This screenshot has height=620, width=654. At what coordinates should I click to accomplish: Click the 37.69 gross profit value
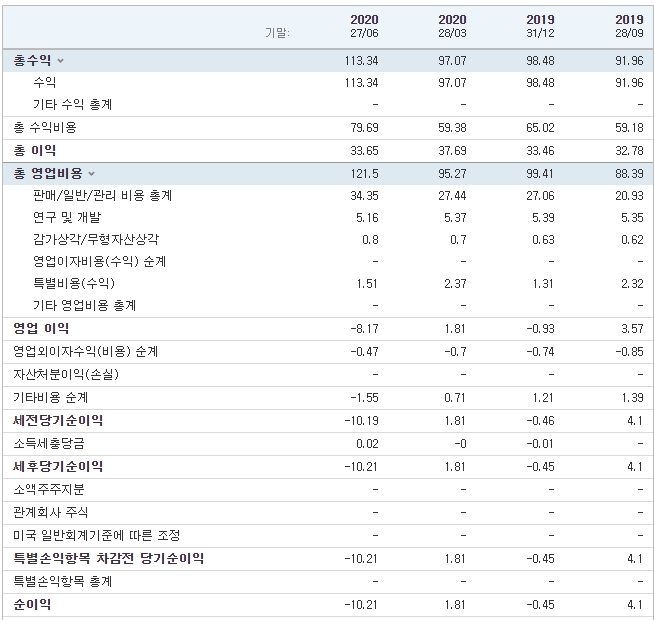coord(452,150)
